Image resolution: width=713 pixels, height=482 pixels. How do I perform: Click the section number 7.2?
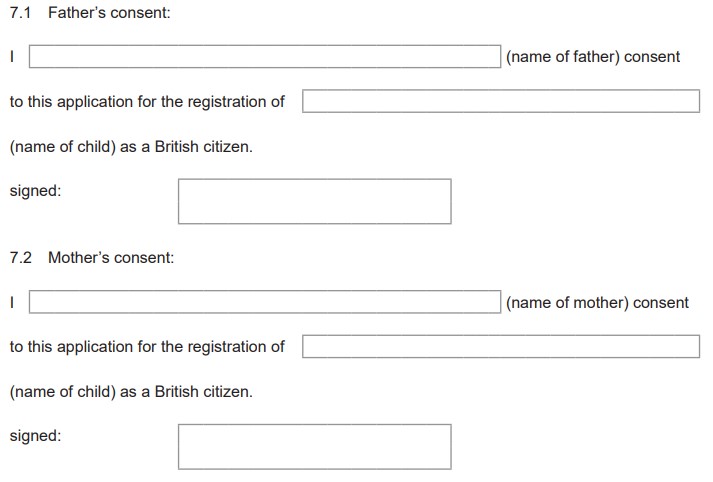click(x=21, y=258)
